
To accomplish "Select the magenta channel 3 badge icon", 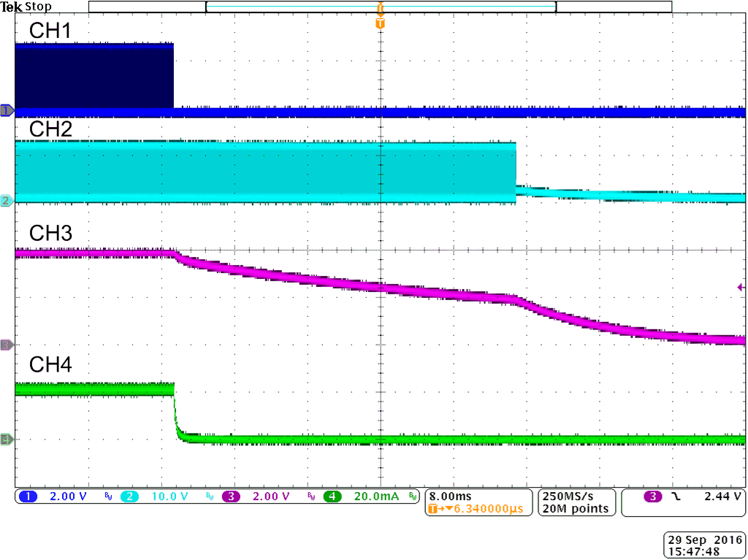I will click(x=231, y=496).
